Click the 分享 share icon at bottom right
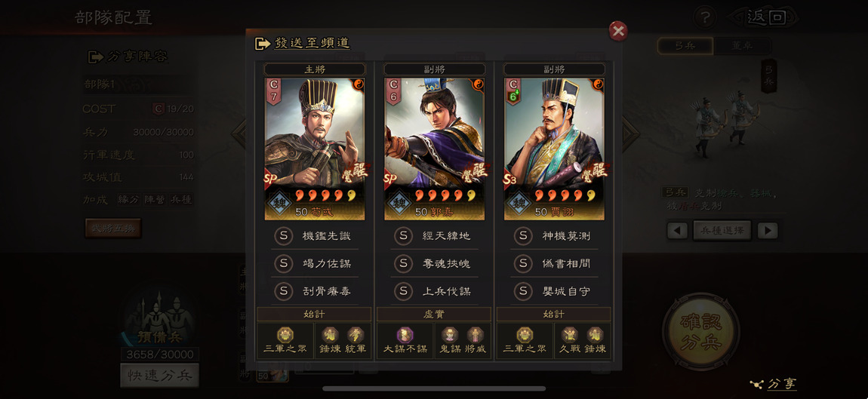The width and height of the screenshot is (868, 399). click(x=756, y=383)
